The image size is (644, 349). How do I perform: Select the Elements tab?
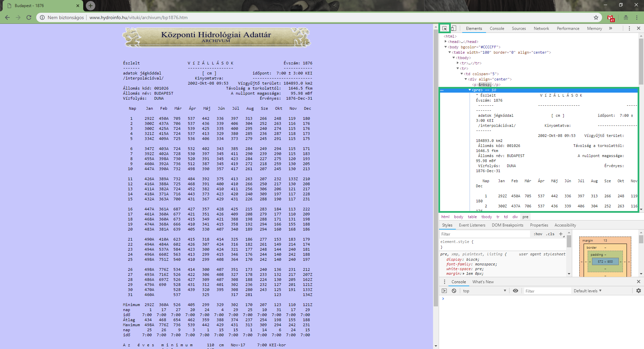point(474,29)
